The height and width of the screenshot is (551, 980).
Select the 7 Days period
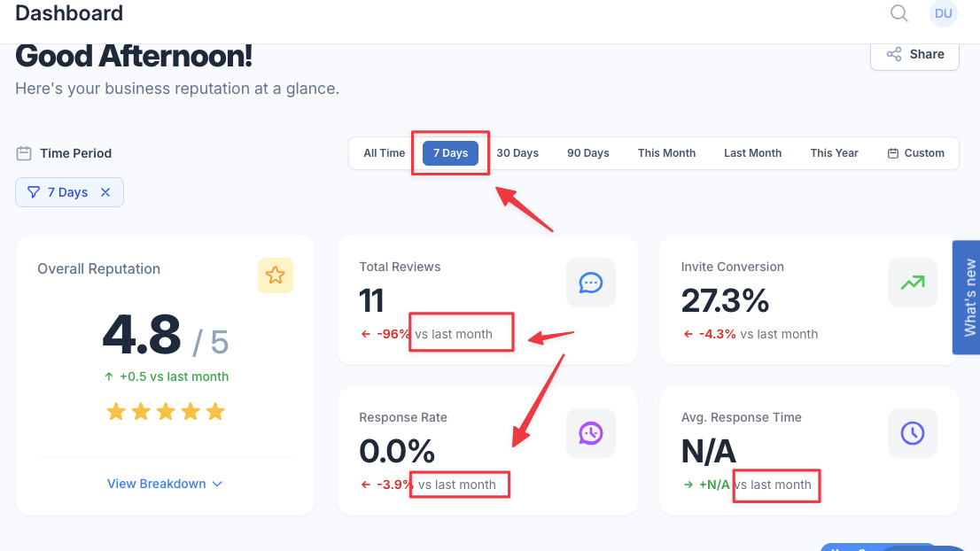tap(451, 153)
